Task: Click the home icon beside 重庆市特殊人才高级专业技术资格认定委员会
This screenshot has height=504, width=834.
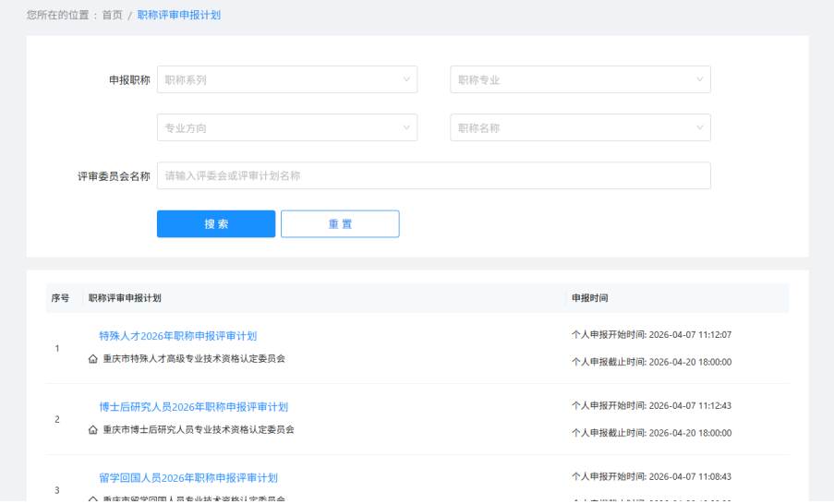Action: [x=92, y=359]
